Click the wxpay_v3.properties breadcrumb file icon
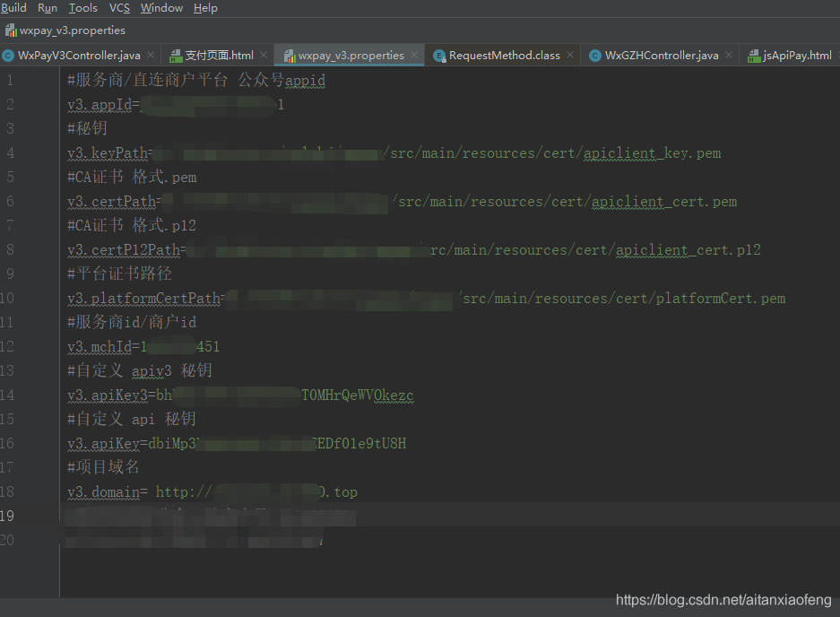This screenshot has height=617, width=840. [x=9, y=30]
